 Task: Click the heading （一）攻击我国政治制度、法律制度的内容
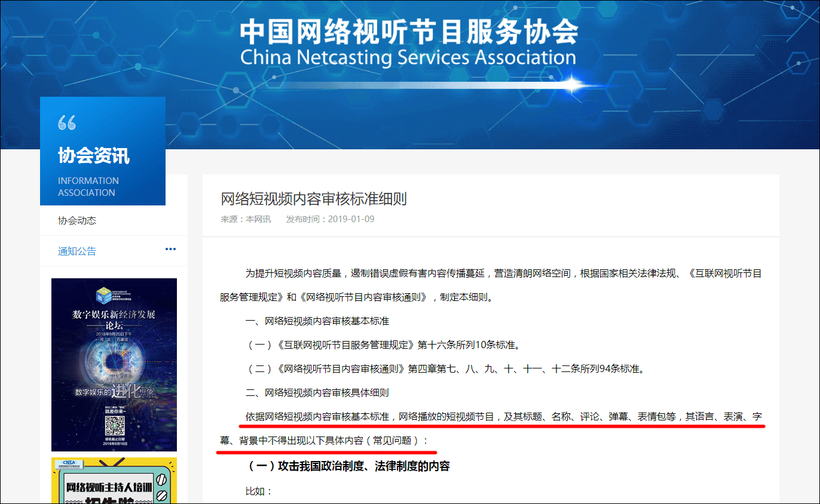(348, 466)
